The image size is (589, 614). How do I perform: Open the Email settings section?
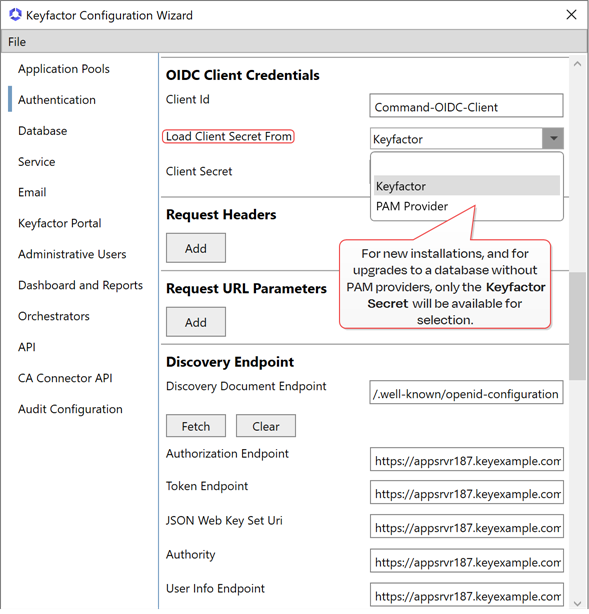pyautogui.click(x=32, y=192)
